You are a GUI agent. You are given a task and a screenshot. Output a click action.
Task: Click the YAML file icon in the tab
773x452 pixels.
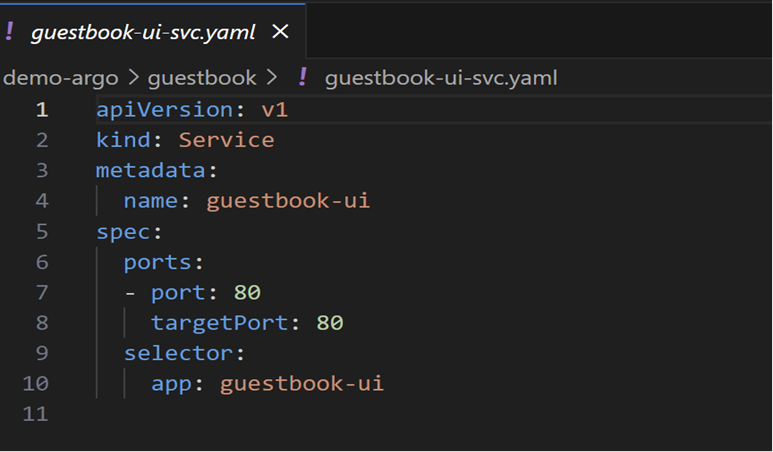10,32
